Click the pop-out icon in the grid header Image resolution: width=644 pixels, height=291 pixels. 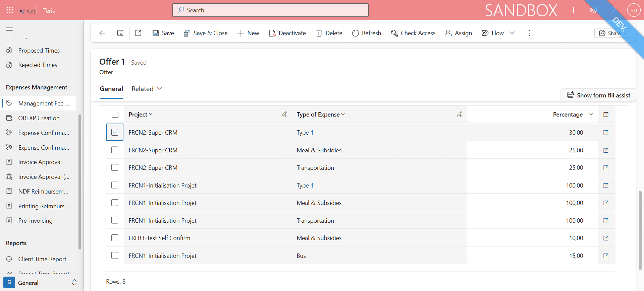606,115
